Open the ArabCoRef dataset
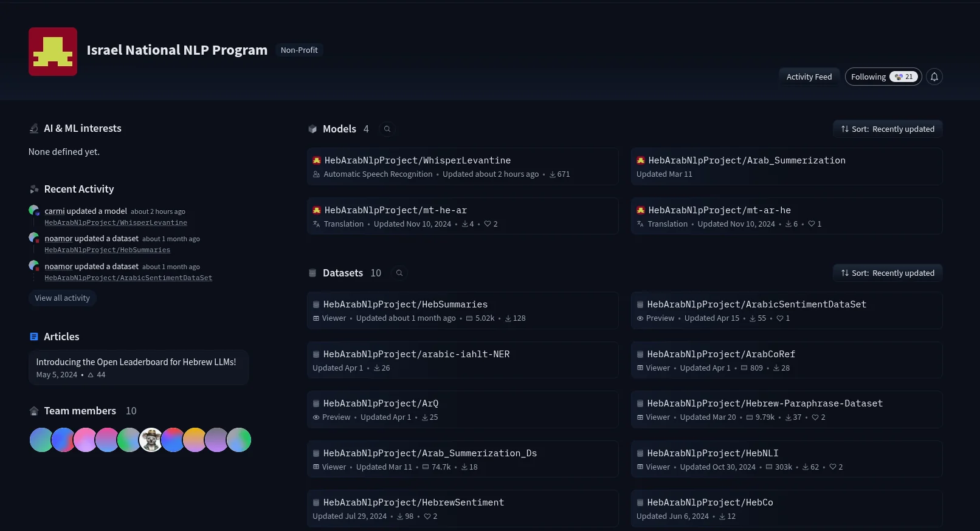980x531 pixels. 787,360
